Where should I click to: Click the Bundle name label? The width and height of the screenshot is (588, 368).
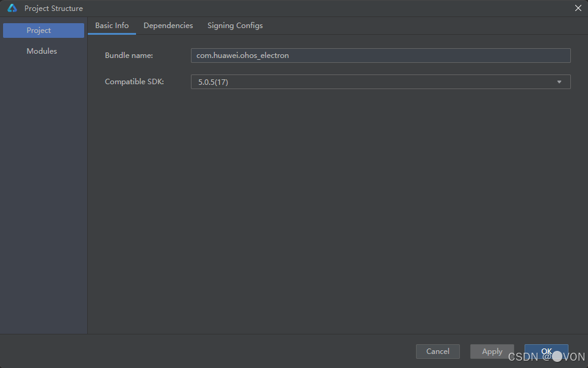[129, 56]
